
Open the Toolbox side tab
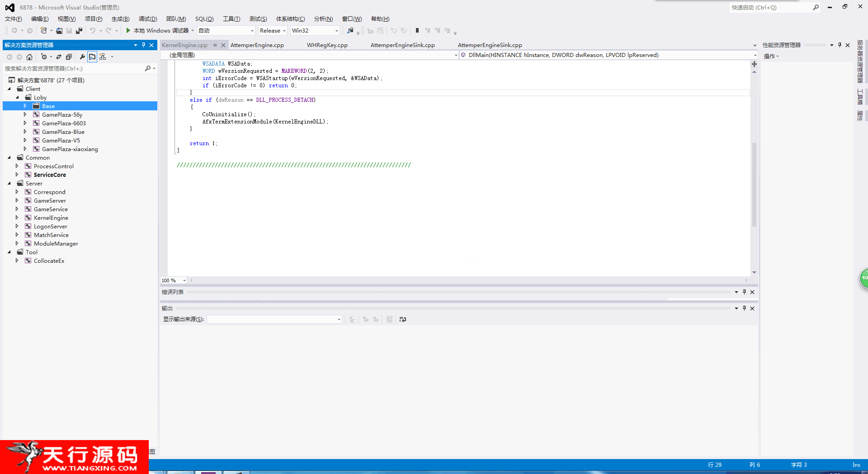pyautogui.click(x=860, y=97)
